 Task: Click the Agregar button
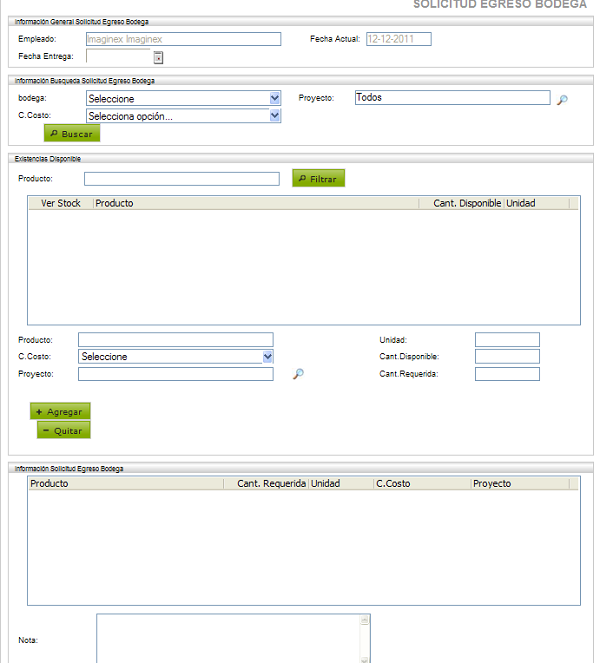60,411
